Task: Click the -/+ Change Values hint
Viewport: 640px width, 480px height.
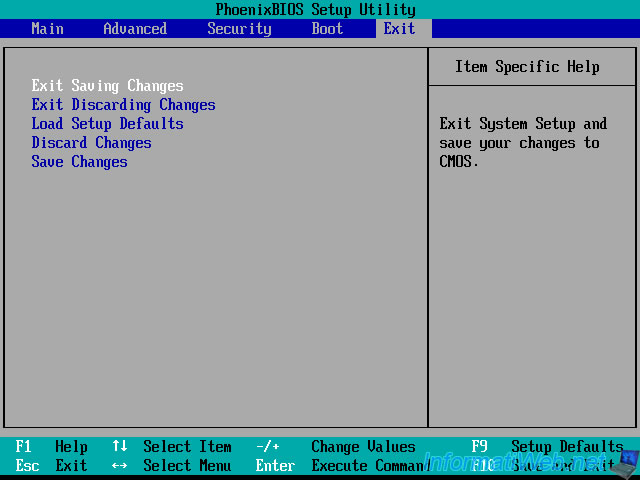Action: [x=336, y=447]
